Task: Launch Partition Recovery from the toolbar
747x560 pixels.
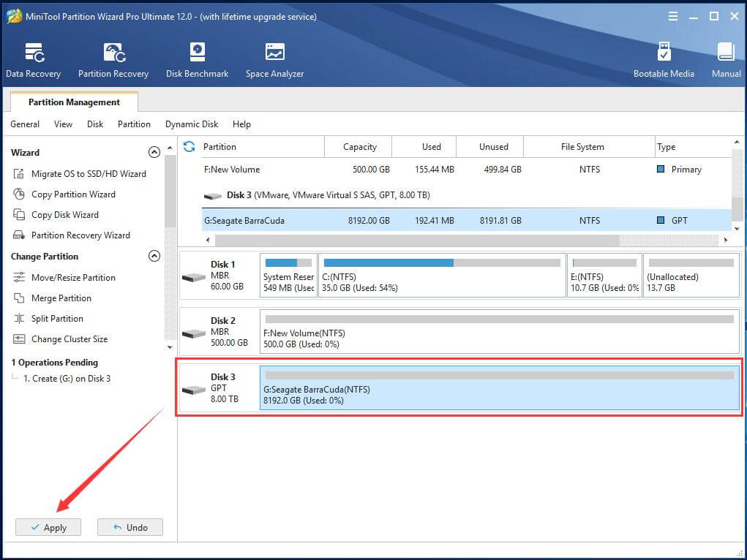Action: pyautogui.click(x=113, y=60)
